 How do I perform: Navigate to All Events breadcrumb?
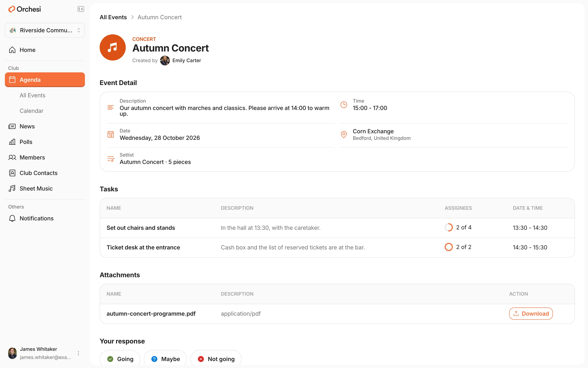113,17
